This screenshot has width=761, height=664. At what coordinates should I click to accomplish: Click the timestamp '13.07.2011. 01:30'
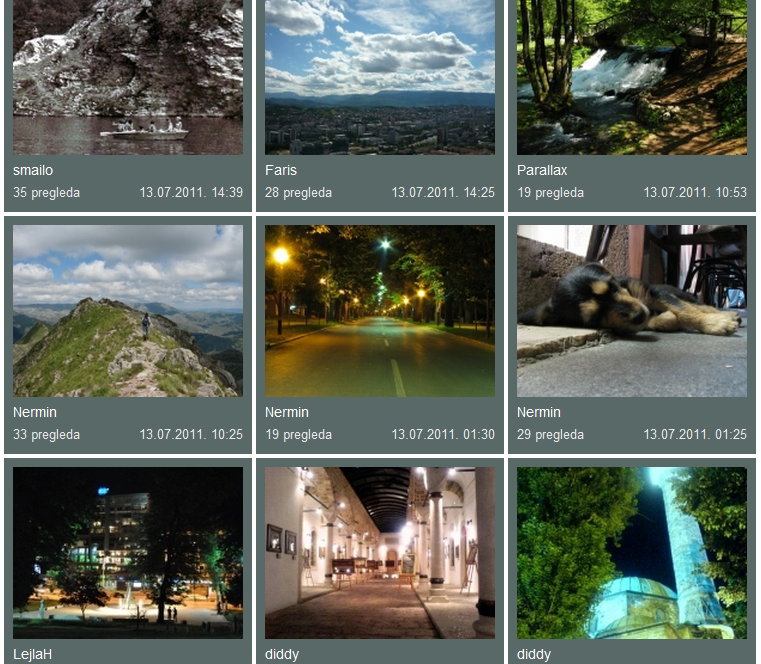click(443, 434)
